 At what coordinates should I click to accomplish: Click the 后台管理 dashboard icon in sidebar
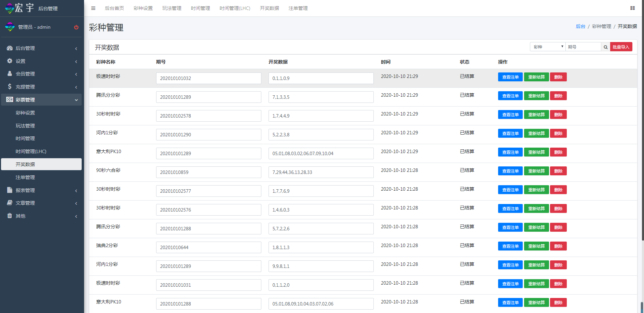[10, 48]
